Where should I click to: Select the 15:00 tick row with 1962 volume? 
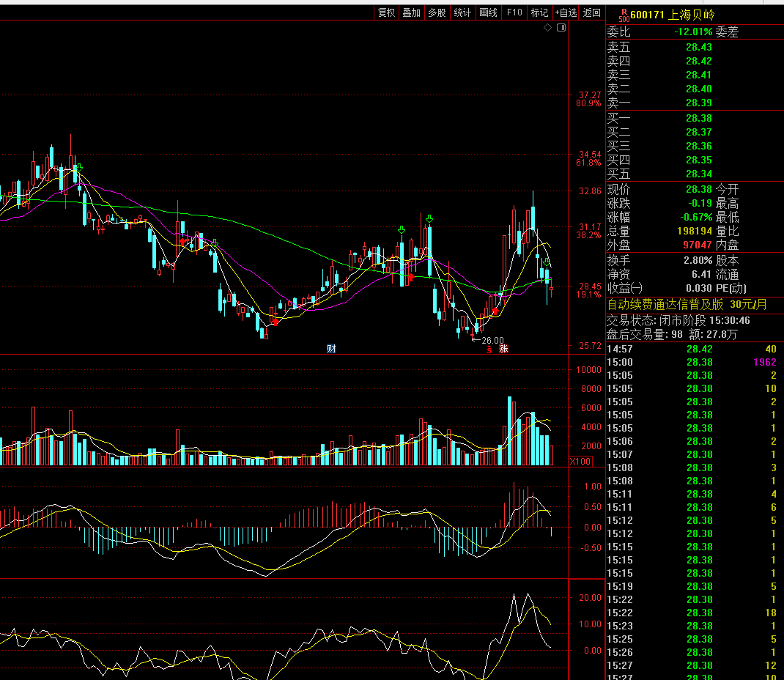coord(695,363)
